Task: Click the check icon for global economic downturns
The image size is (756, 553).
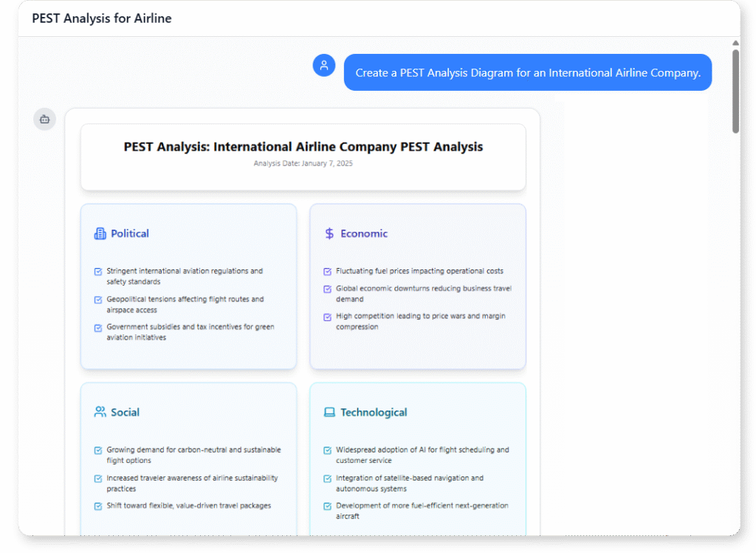Action: click(x=326, y=289)
